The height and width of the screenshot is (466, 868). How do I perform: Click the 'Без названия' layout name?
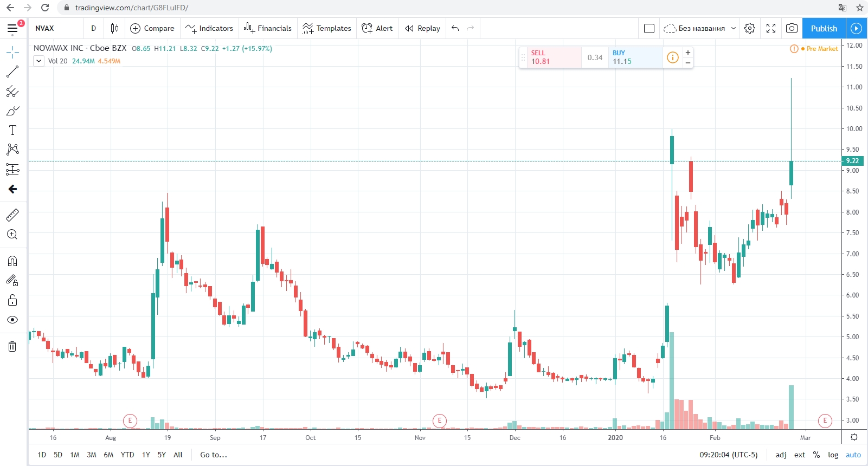pos(702,28)
